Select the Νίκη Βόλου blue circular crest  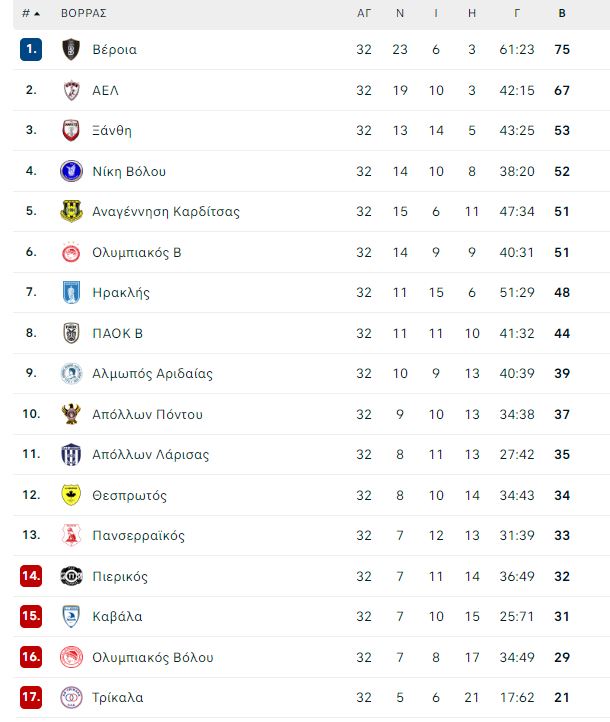tap(71, 171)
